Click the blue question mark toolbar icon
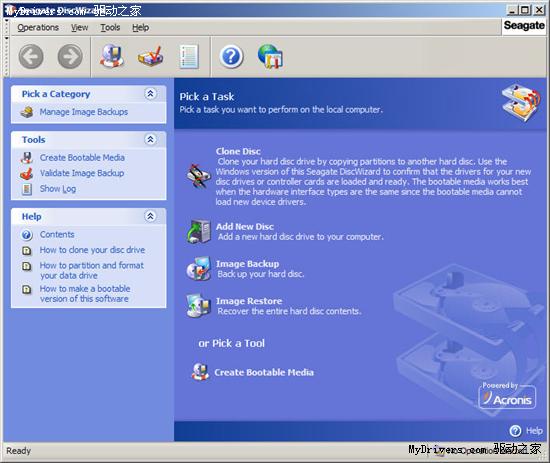 [x=231, y=56]
